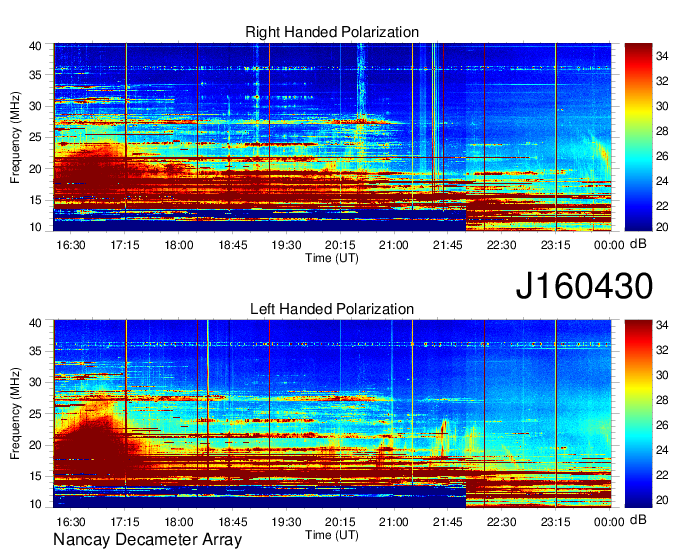Image resolution: width=680 pixels, height=552 pixels.
Task: Click the 22:30 time tick under Right Handed plot
Action: (x=501, y=245)
